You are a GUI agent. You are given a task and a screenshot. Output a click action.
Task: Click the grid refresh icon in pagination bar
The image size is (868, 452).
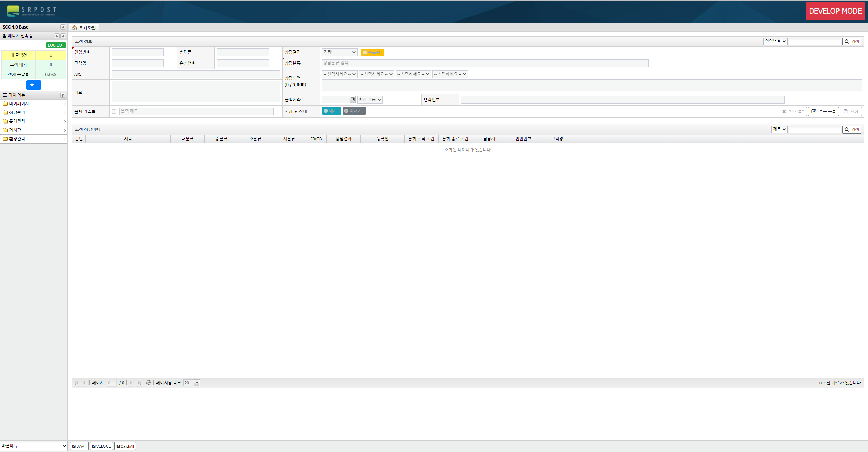pyautogui.click(x=148, y=383)
